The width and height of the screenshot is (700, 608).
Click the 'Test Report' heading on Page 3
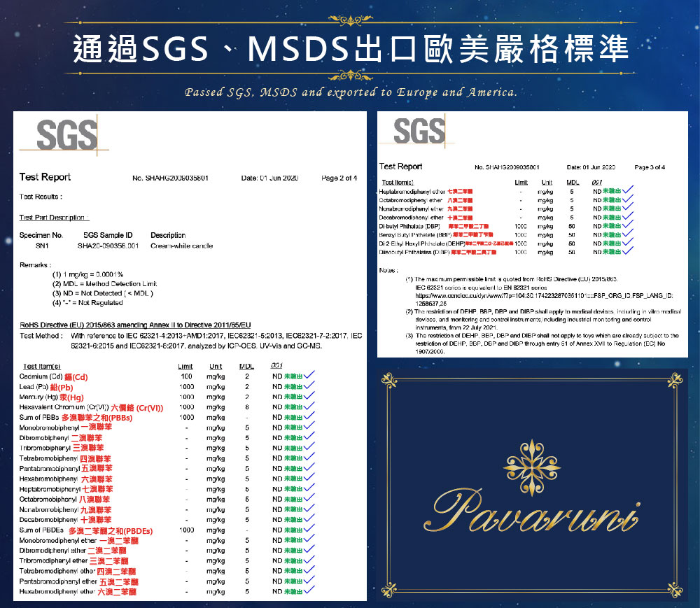pos(400,167)
